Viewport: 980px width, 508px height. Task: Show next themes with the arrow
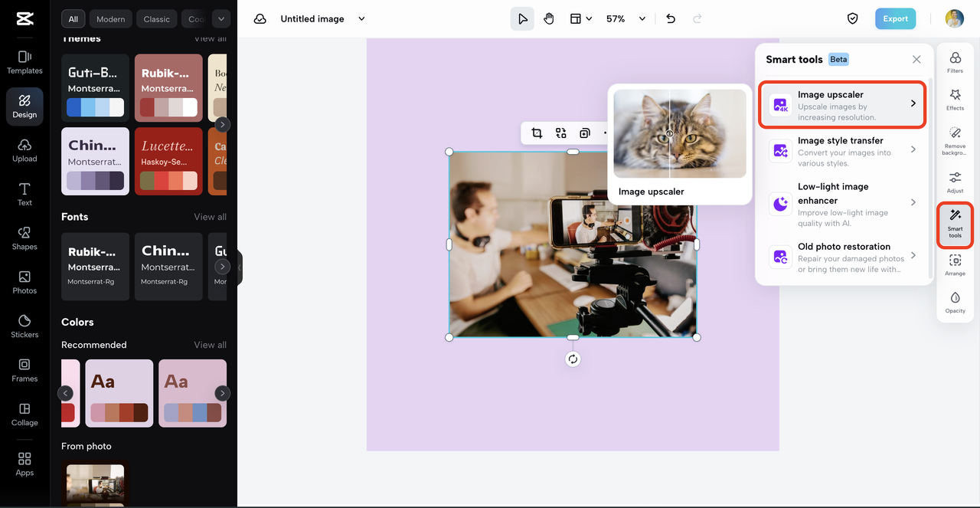point(222,124)
